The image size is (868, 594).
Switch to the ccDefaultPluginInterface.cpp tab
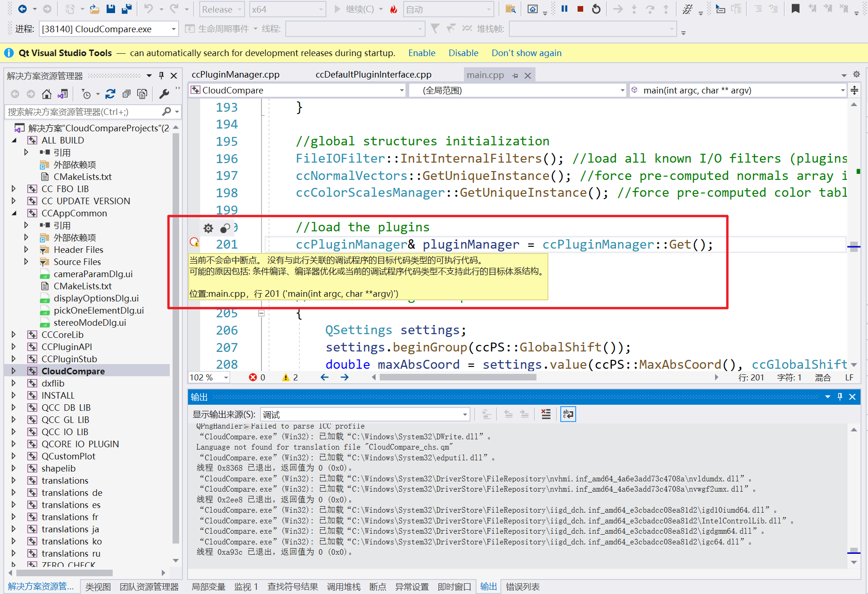(373, 75)
